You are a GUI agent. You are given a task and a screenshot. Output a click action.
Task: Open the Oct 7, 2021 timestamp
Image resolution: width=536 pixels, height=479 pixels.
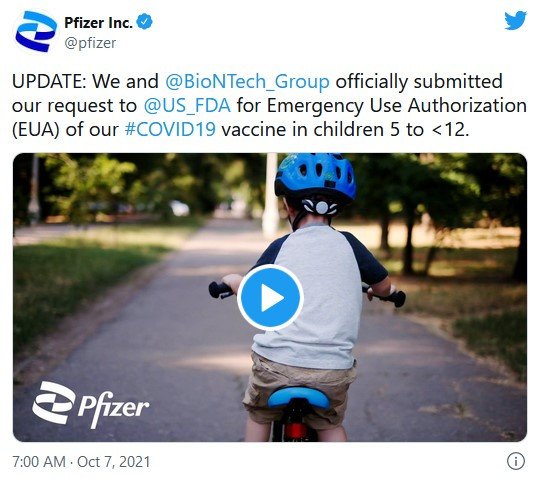tap(114, 462)
